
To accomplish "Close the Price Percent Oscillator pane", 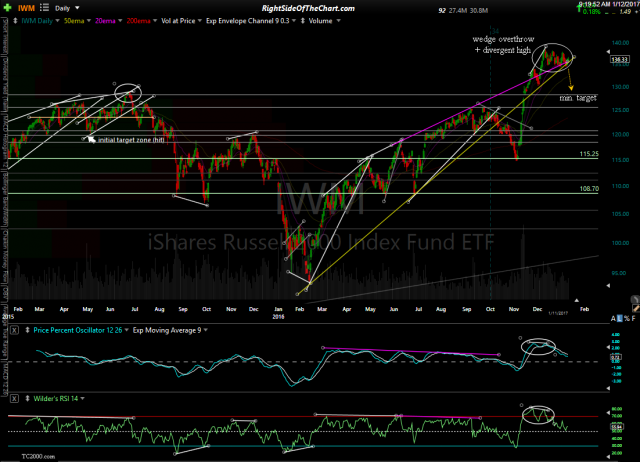I will click(14, 330).
